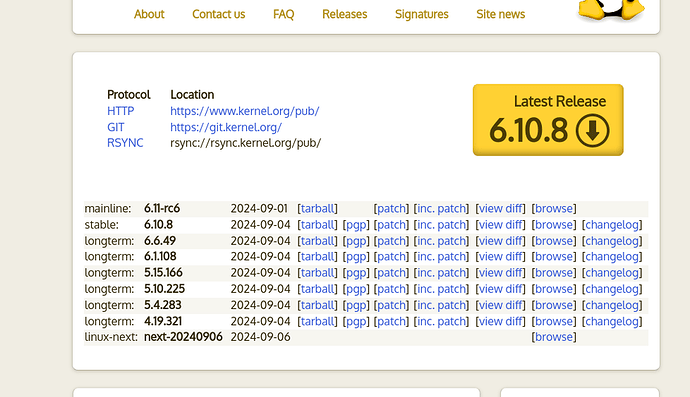Screen dimensions: 690x397
Task: Browse longterm 6.1.108 source
Action: 554,256
